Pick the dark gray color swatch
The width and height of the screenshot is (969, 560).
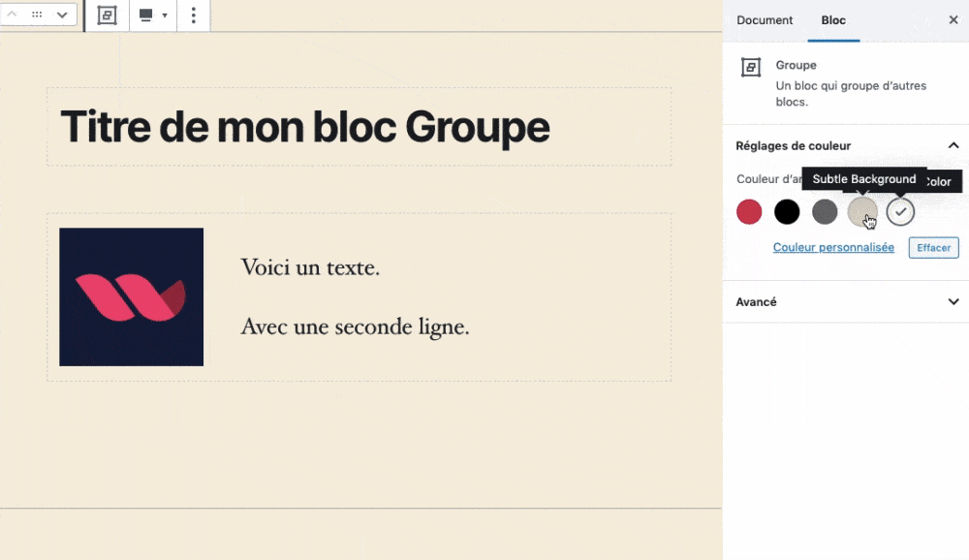825,212
